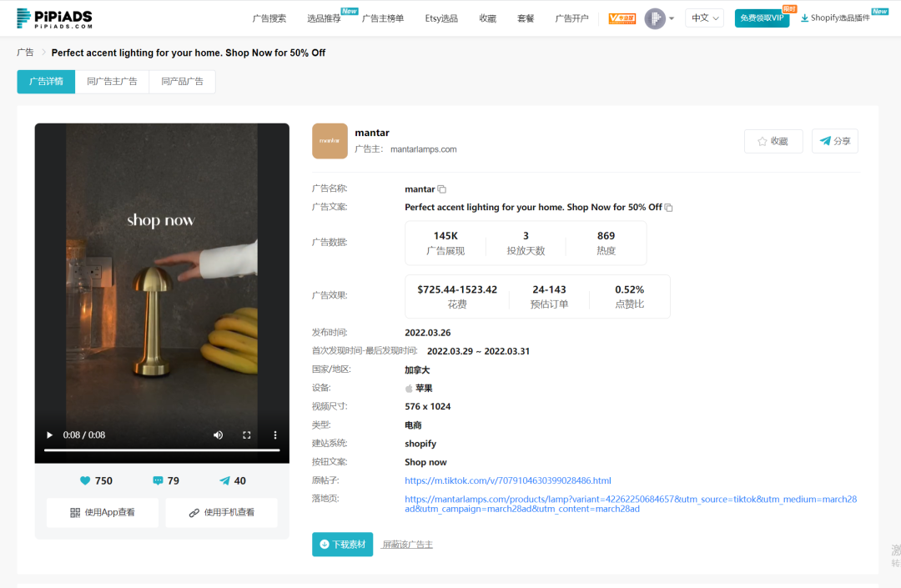
Task: Mute the video volume
Action: coord(219,435)
